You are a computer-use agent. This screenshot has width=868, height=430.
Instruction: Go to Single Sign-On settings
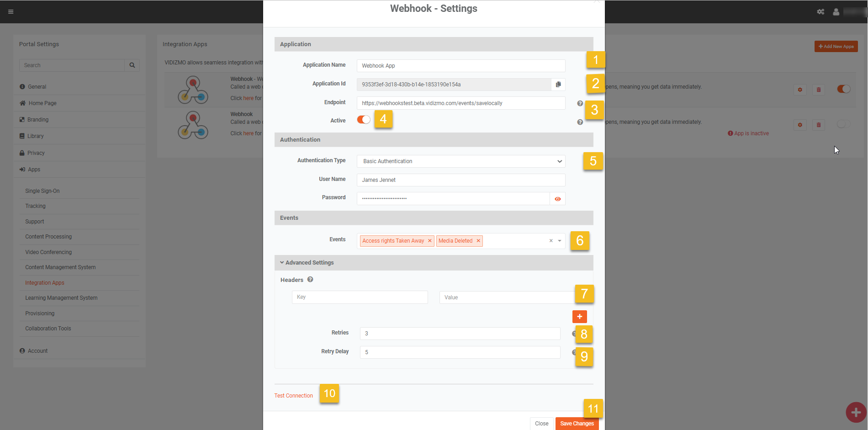click(x=42, y=191)
